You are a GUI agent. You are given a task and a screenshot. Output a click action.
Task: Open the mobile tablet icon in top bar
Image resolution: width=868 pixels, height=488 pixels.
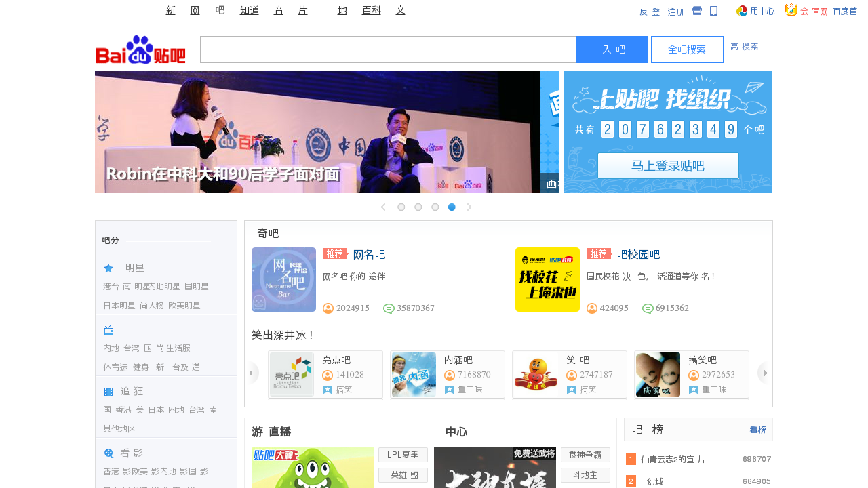pyautogui.click(x=714, y=11)
